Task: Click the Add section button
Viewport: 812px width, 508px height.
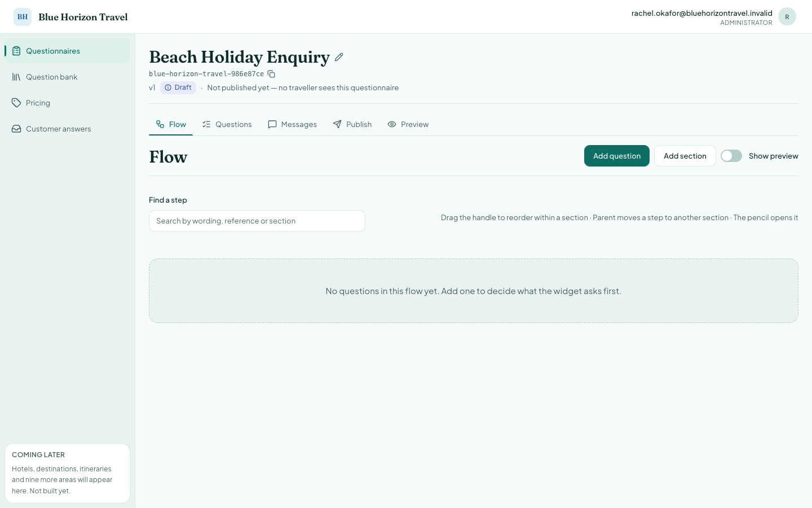Action: click(x=685, y=156)
